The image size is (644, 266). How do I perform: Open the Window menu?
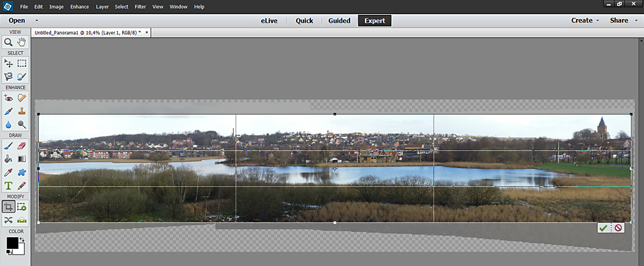pos(178,7)
